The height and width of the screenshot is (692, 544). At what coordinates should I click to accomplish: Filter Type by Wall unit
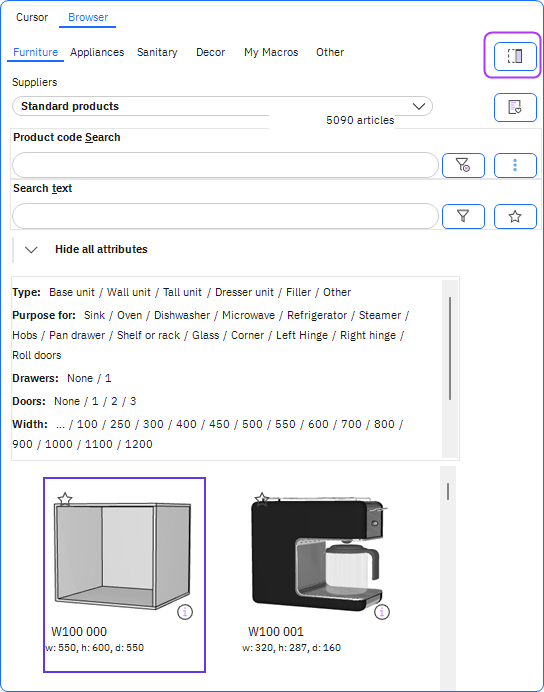pyautogui.click(x=129, y=292)
